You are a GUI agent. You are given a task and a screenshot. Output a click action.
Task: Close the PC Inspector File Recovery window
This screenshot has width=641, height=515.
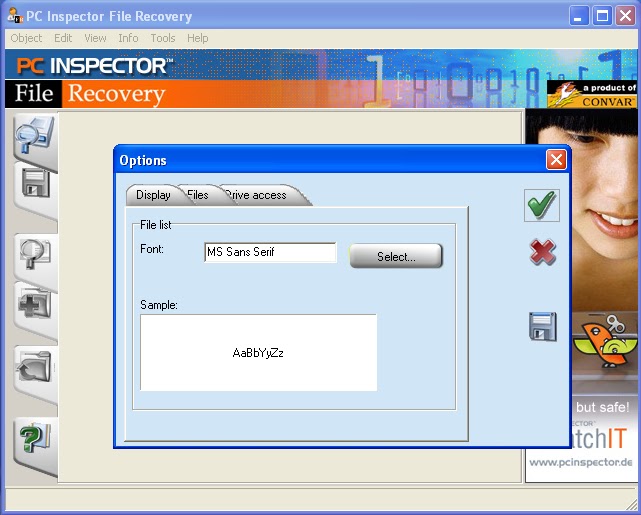pyautogui.click(x=625, y=16)
